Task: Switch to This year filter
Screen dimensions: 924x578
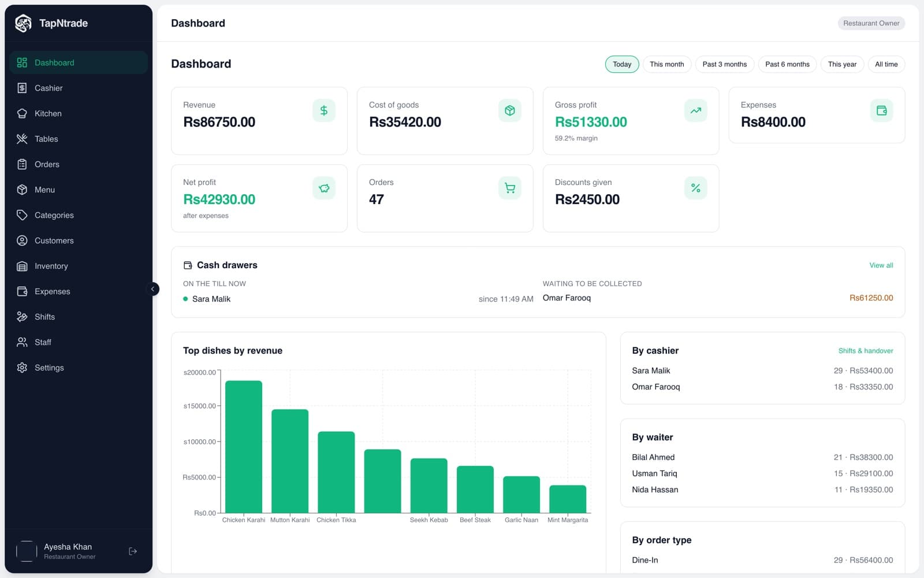Action: point(842,64)
